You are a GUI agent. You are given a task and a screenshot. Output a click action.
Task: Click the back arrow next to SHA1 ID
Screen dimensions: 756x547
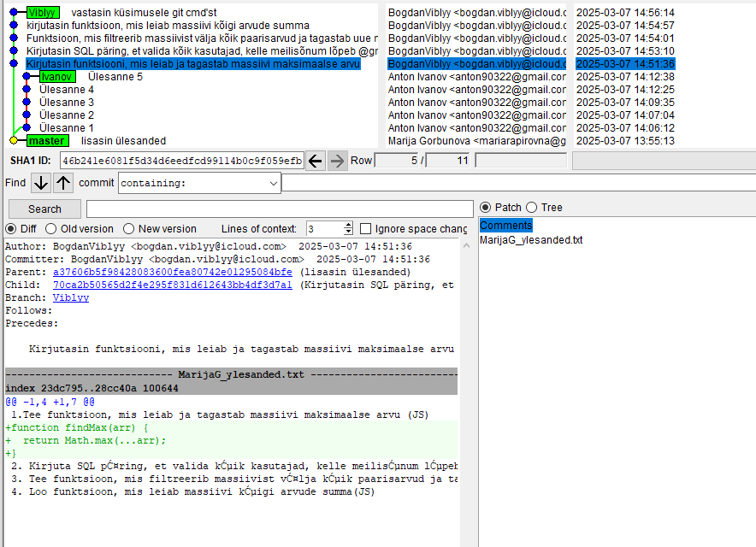[316, 161]
